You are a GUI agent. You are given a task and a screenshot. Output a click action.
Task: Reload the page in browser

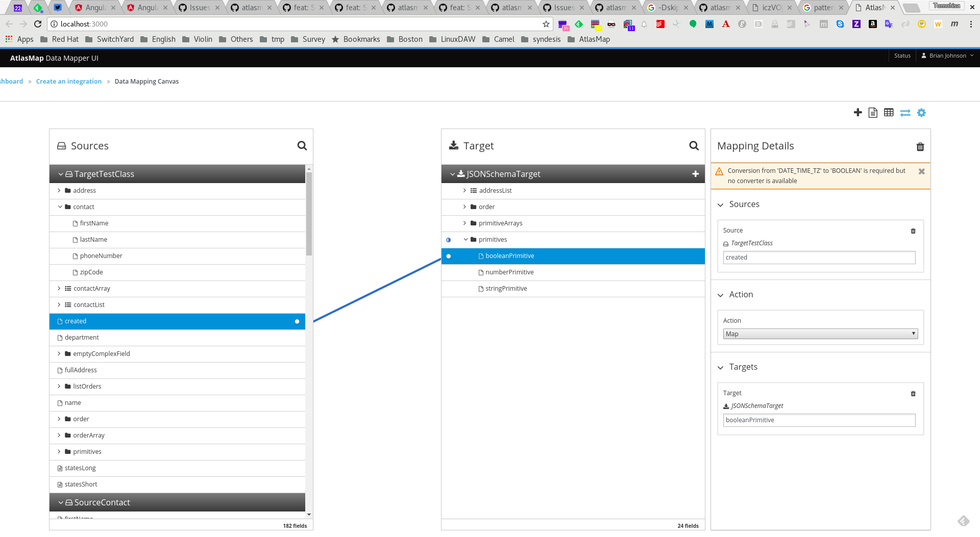tap(38, 24)
